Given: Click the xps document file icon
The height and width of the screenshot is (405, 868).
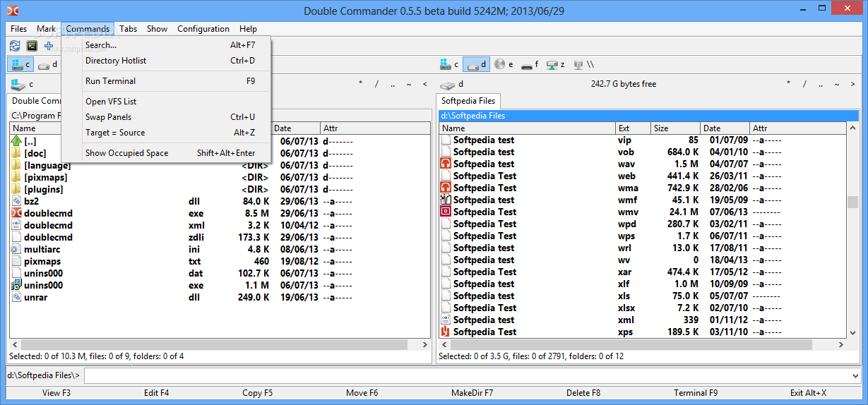Looking at the screenshot, I should [x=446, y=332].
